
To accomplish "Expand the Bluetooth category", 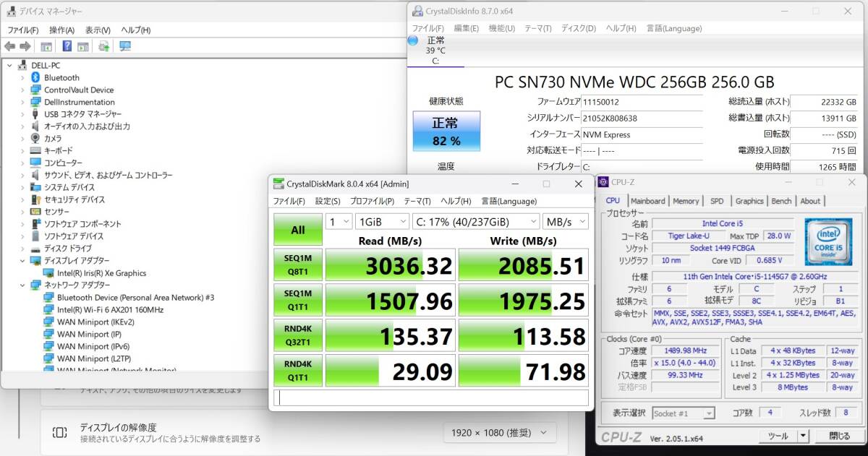I will click(22, 77).
